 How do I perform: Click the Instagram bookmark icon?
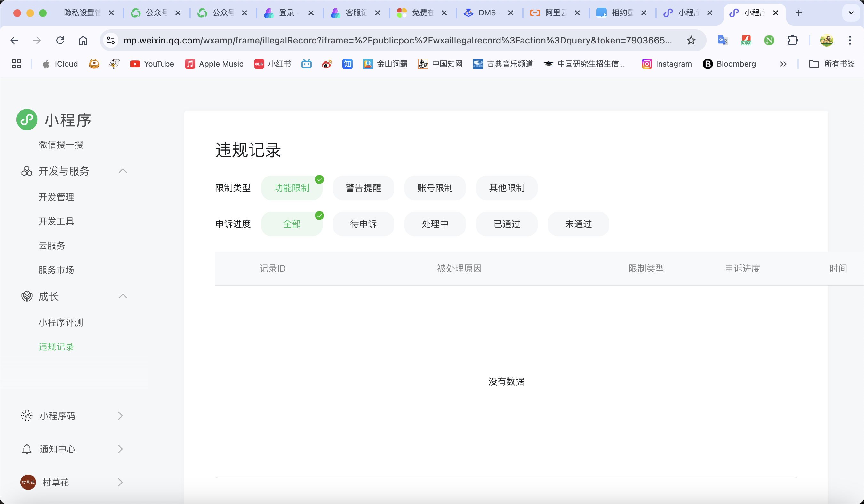coord(647,64)
